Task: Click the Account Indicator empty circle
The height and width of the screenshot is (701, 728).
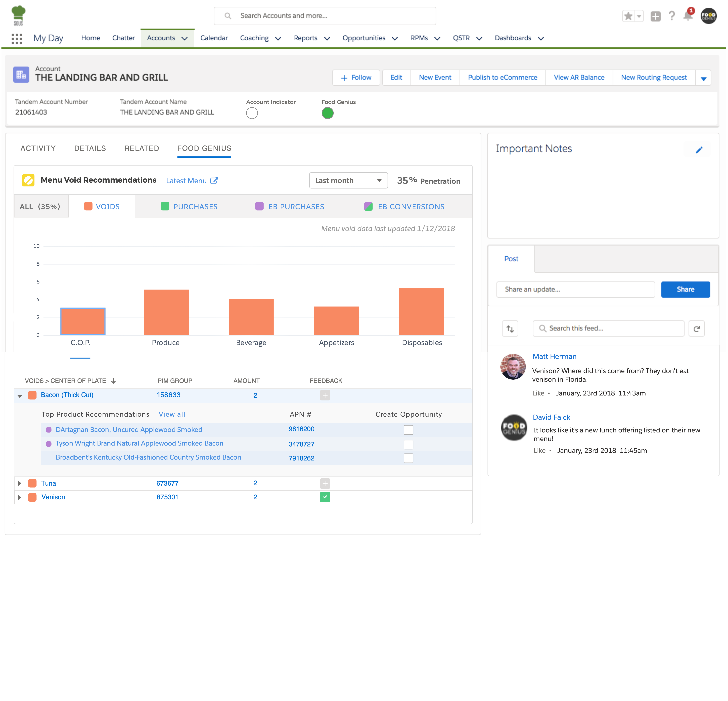Action: pyautogui.click(x=252, y=113)
